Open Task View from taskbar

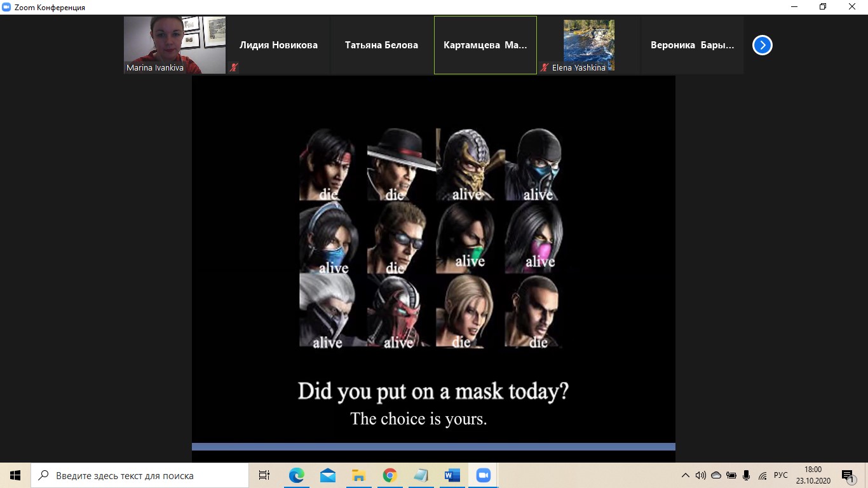pos(264,475)
